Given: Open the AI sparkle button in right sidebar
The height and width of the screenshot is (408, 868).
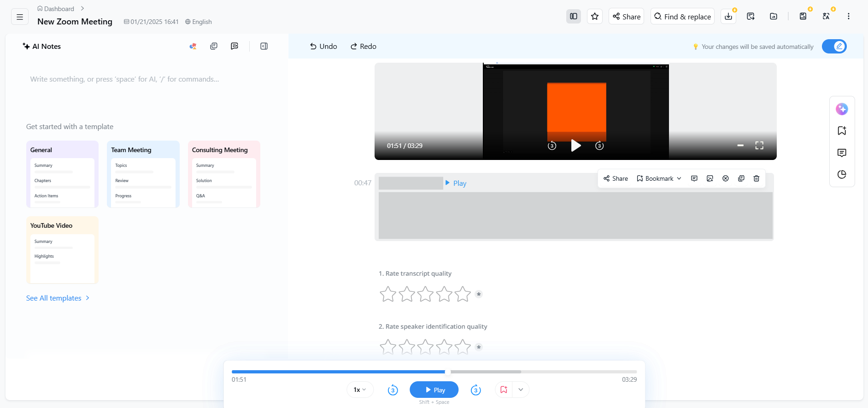Looking at the screenshot, I should click(842, 109).
